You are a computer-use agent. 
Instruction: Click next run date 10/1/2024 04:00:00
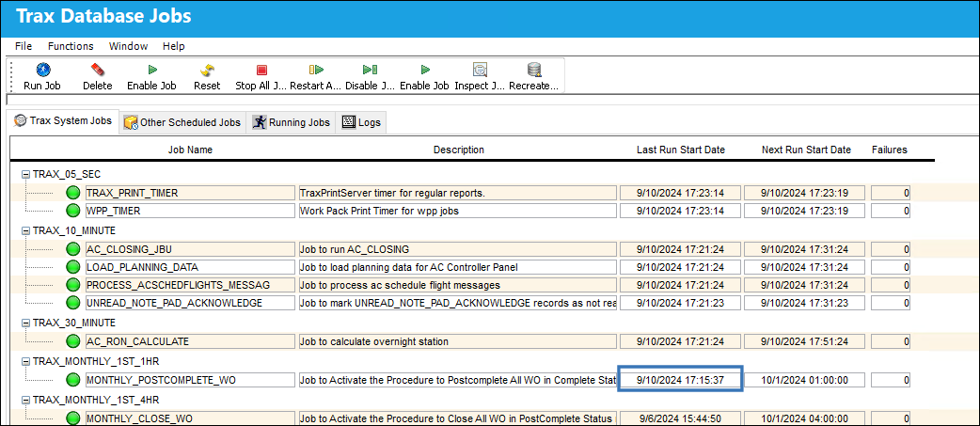pyautogui.click(x=805, y=418)
